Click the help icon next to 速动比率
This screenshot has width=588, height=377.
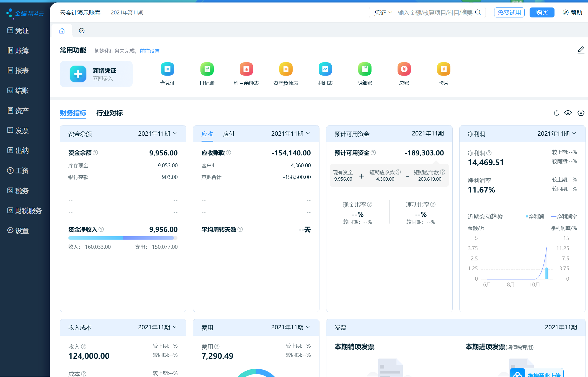(433, 204)
